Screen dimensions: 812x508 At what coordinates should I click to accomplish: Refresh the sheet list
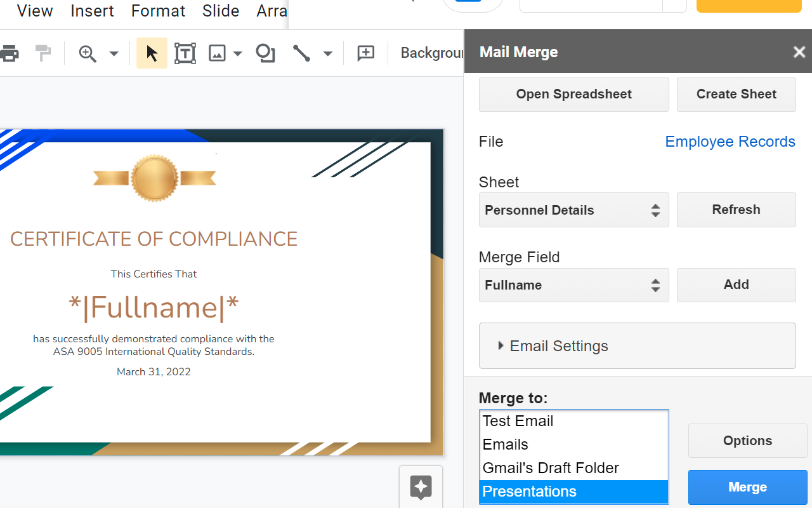736,210
